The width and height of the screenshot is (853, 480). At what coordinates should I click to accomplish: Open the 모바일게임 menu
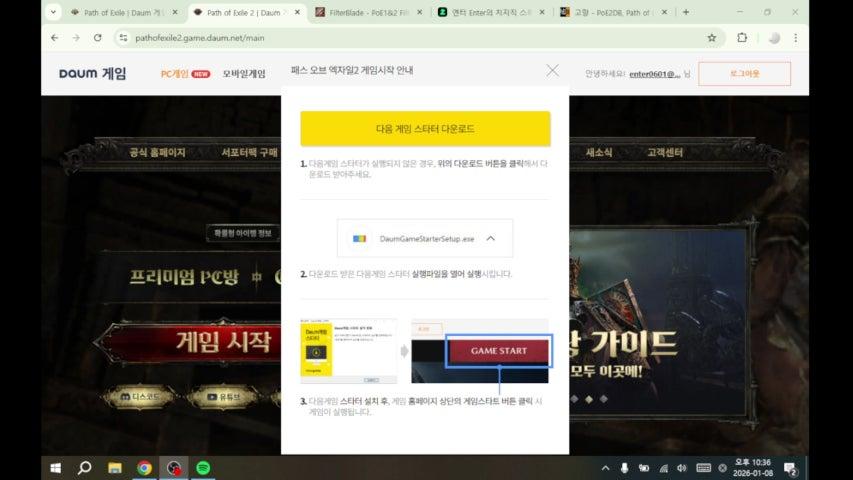pos(244,74)
